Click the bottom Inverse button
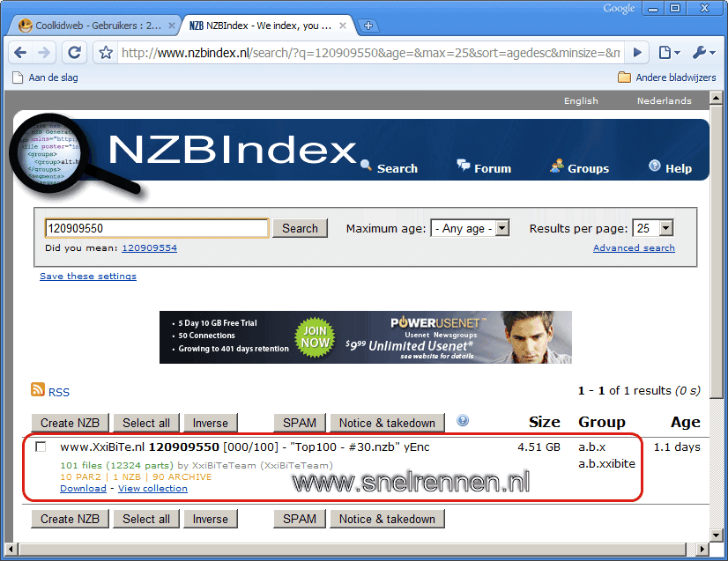The width and height of the screenshot is (728, 561). coord(211,519)
